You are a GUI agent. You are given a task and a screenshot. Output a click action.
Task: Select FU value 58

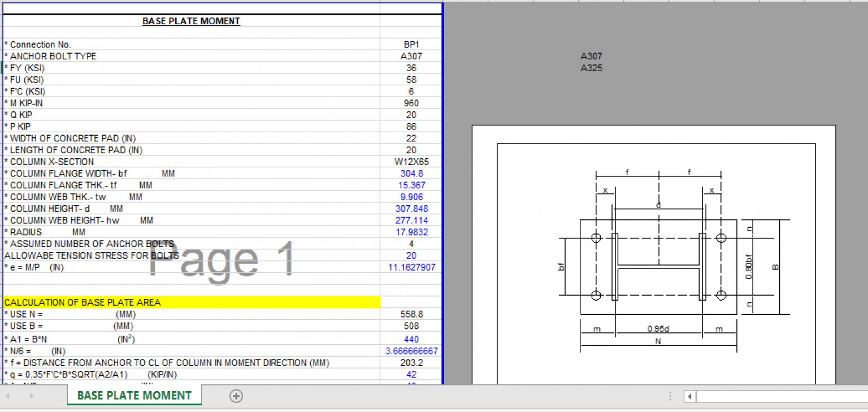(x=411, y=80)
